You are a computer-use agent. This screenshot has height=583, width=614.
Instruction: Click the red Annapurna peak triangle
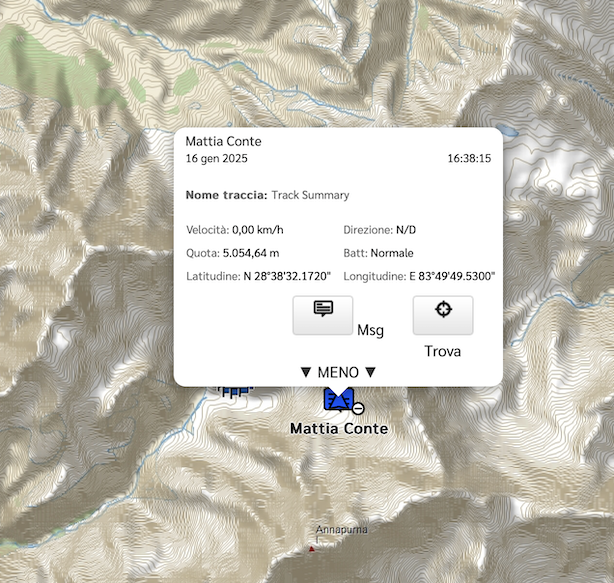(x=312, y=549)
